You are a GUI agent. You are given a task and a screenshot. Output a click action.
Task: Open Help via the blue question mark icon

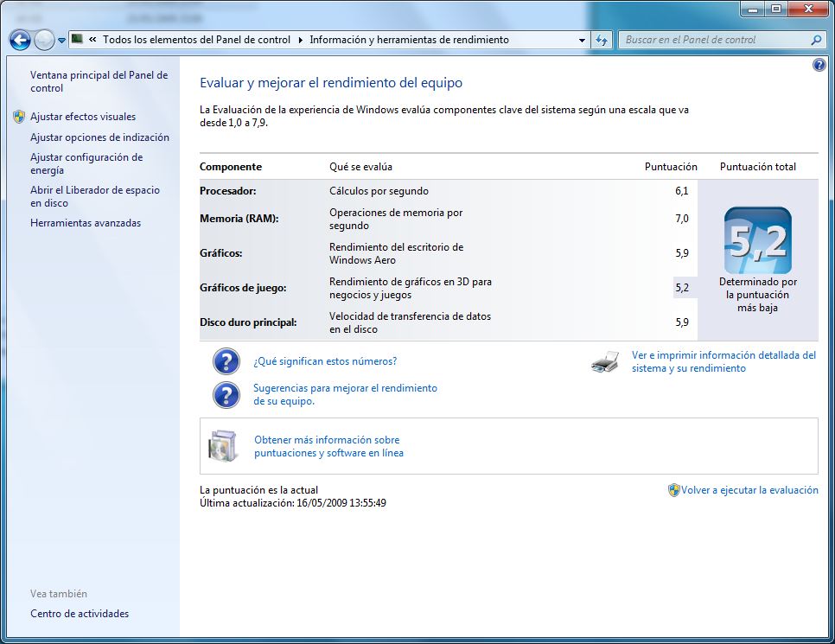[x=819, y=65]
